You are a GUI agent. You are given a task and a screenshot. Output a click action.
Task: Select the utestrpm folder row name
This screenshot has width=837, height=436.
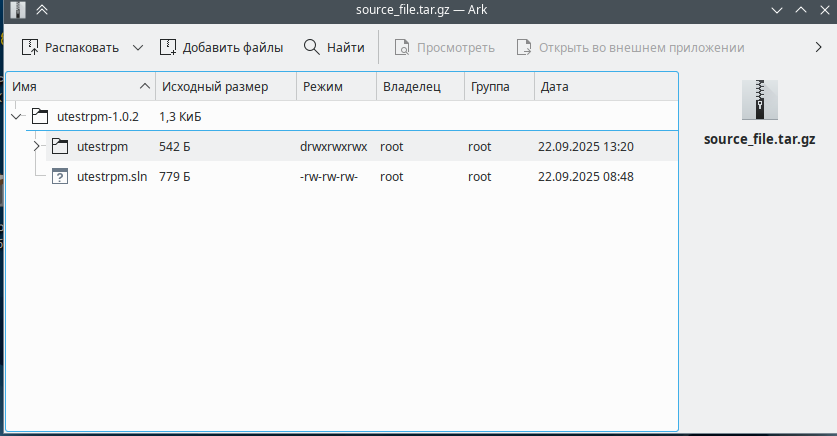pos(102,146)
